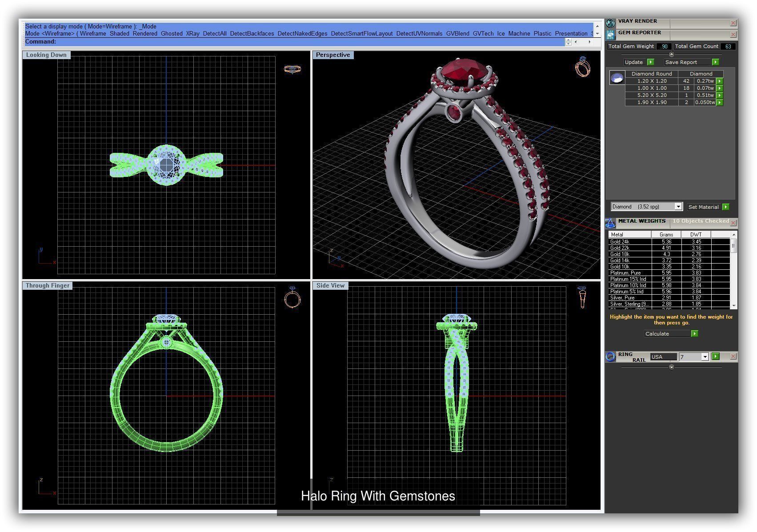The height and width of the screenshot is (532, 757).
Task: Select the Looking Down viewport tab
Action: [x=46, y=55]
